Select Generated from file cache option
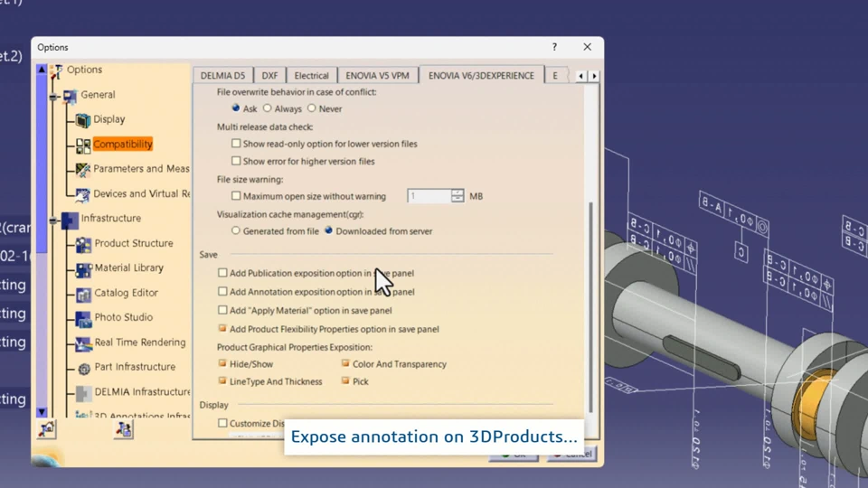The height and width of the screenshot is (488, 868). click(x=236, y=230)
